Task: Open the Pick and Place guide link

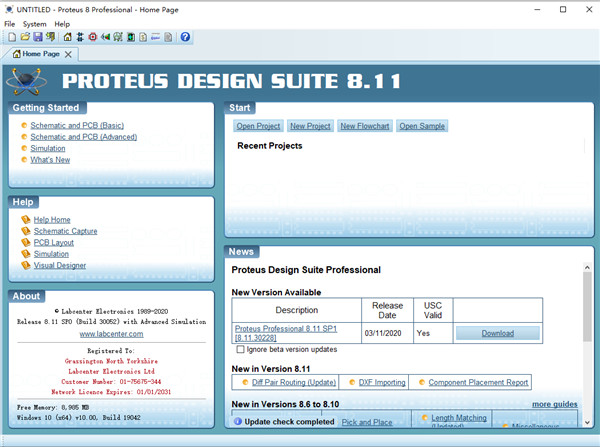Action: [367, 422]
